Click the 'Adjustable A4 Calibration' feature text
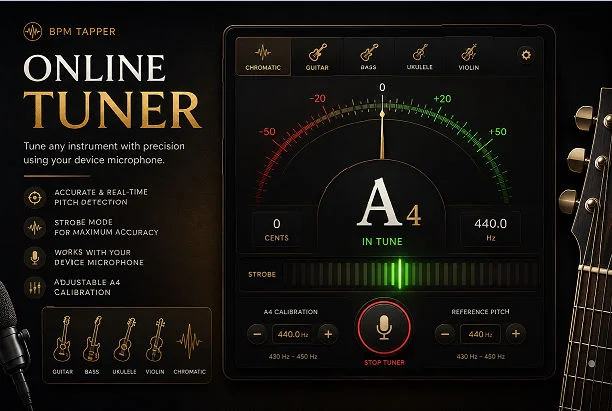This screenshot has width=612, height=411. pos(87,287)
